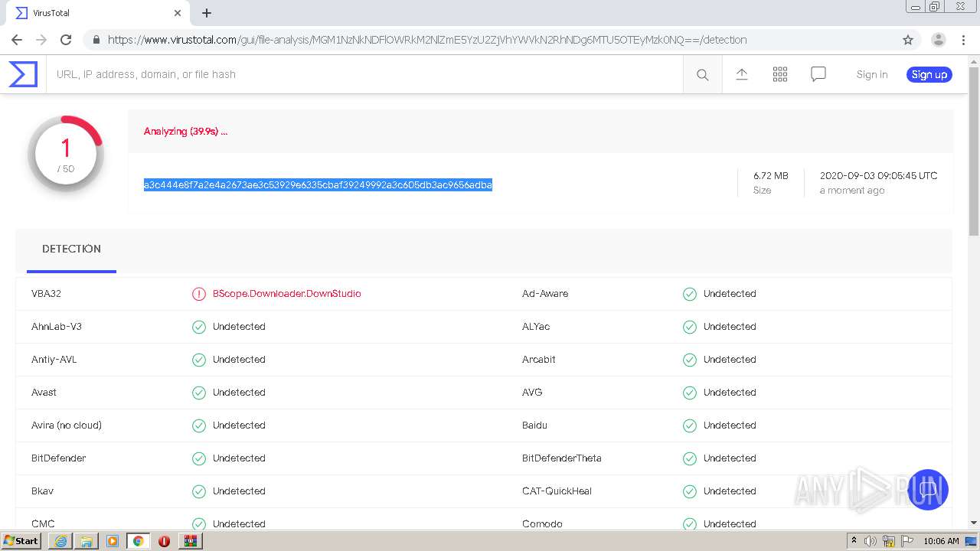Click the Sign in link
The image size is (980, 551).
point(872,74)
